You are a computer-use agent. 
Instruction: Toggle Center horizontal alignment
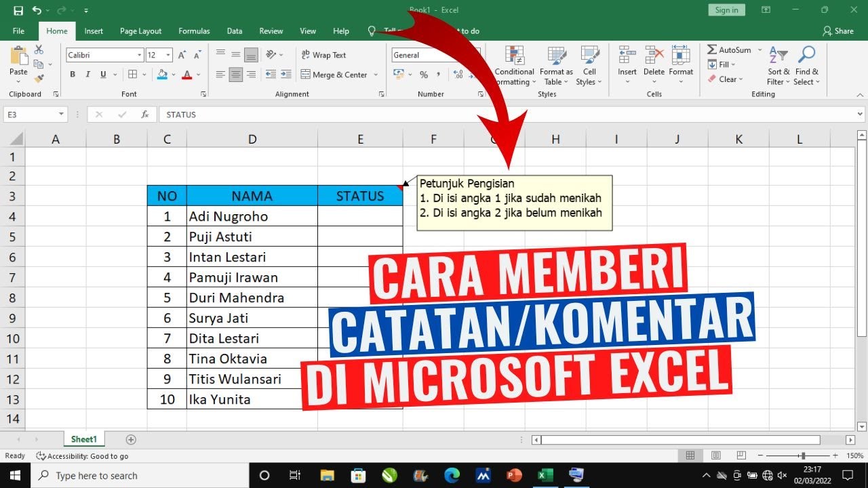pos(236,75)
